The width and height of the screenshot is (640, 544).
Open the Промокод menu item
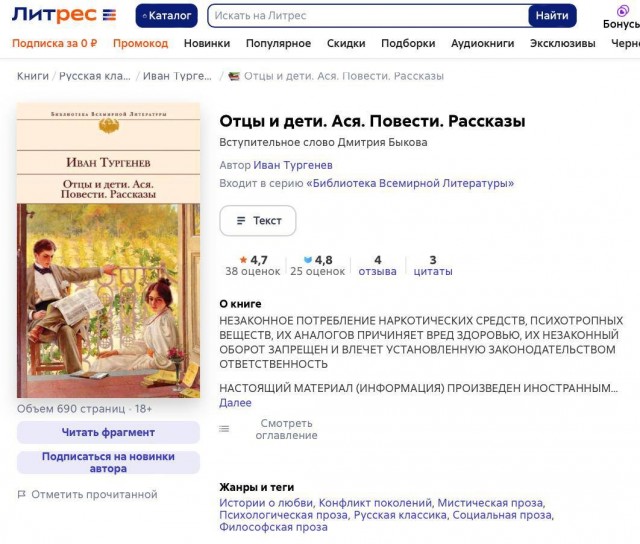[140, 43]
